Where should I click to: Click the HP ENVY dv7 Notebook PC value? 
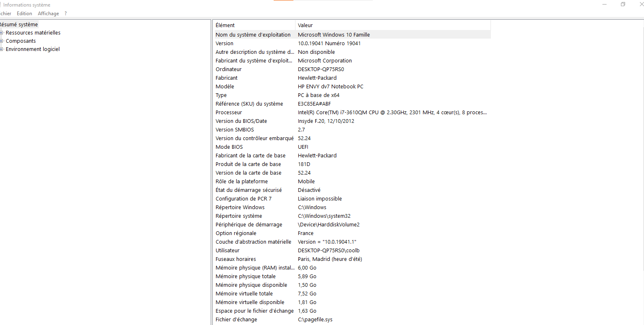[x=330, y=87]
